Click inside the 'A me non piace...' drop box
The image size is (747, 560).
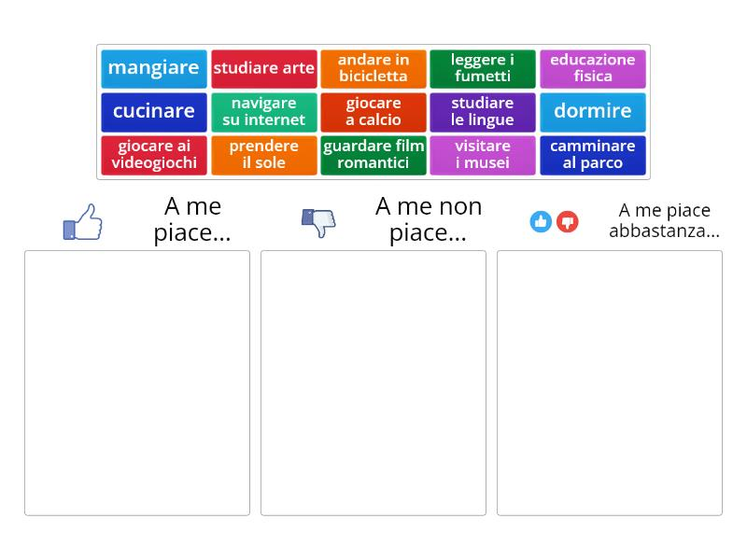tap(373, 383)
